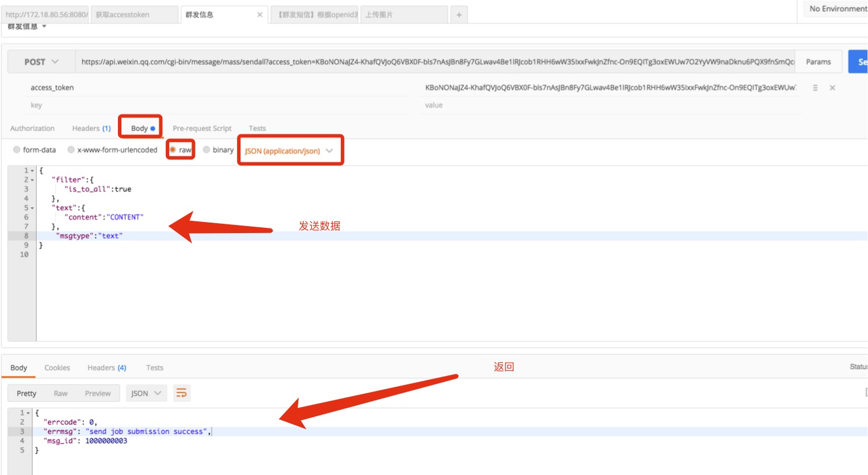The width and height of the screenshot is (868, 475).
Task: Click the access_token key field
Action: (x=218, y=88)
